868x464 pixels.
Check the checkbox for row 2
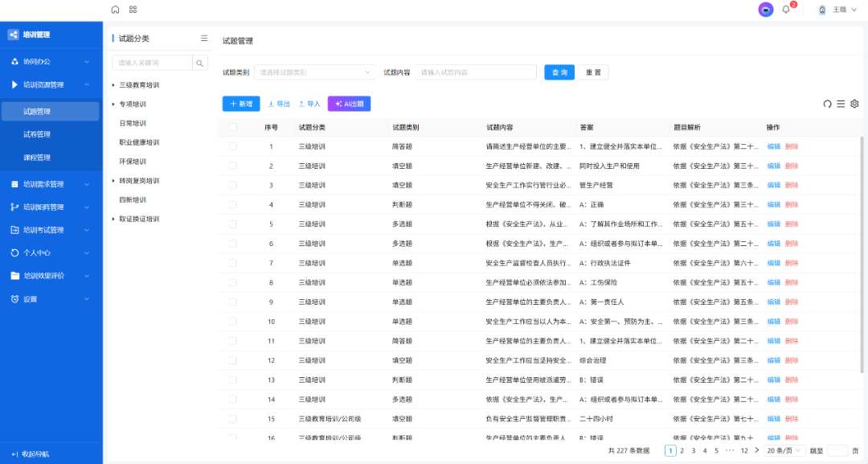pyautogui.click(x=232, y=166)
